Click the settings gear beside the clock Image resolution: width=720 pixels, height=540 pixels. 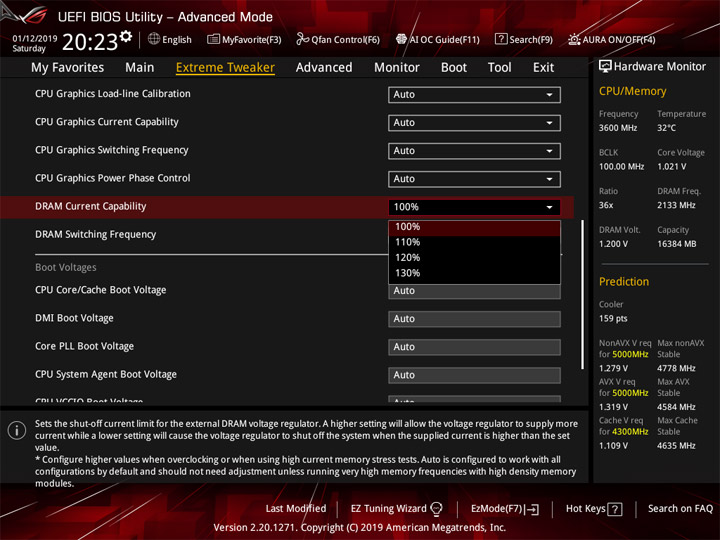pos(126,36)
